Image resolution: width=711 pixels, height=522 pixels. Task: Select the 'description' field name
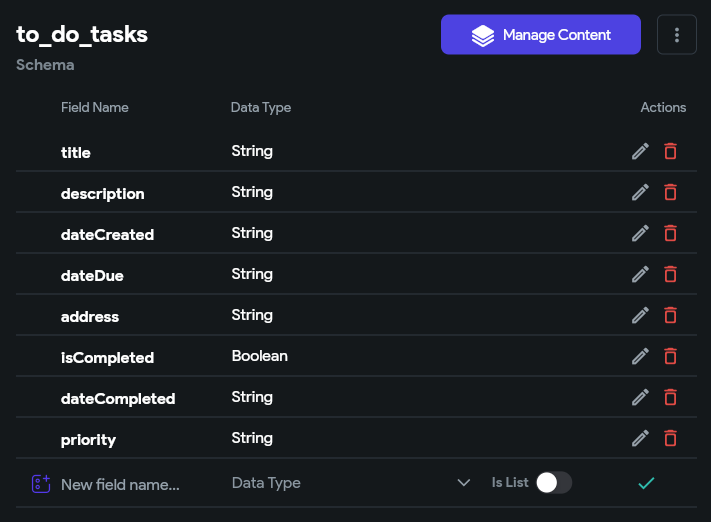[102, 194]
